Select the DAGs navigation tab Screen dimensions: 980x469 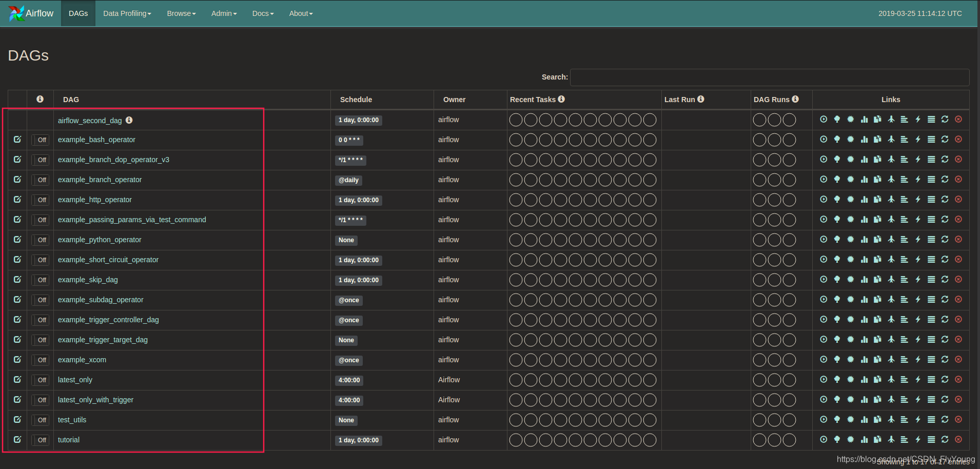[78, 13]
